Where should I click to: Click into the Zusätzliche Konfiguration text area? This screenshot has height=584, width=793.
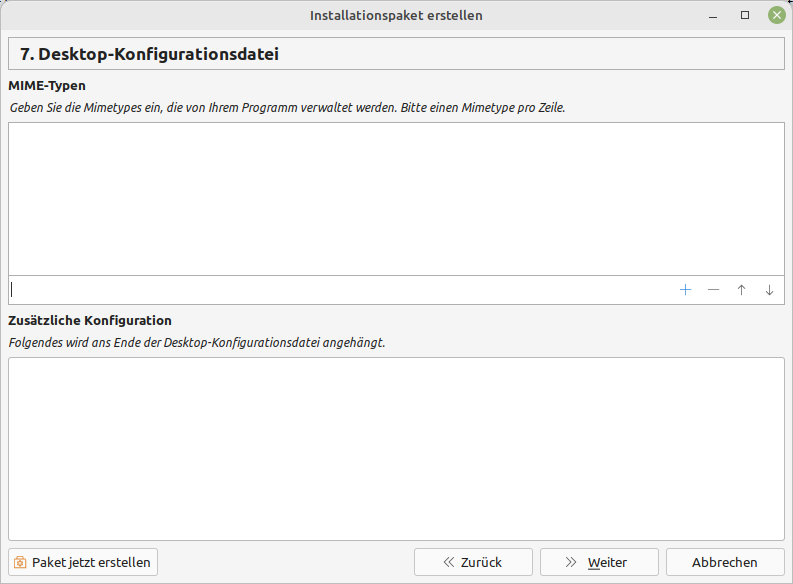point(396,449)
